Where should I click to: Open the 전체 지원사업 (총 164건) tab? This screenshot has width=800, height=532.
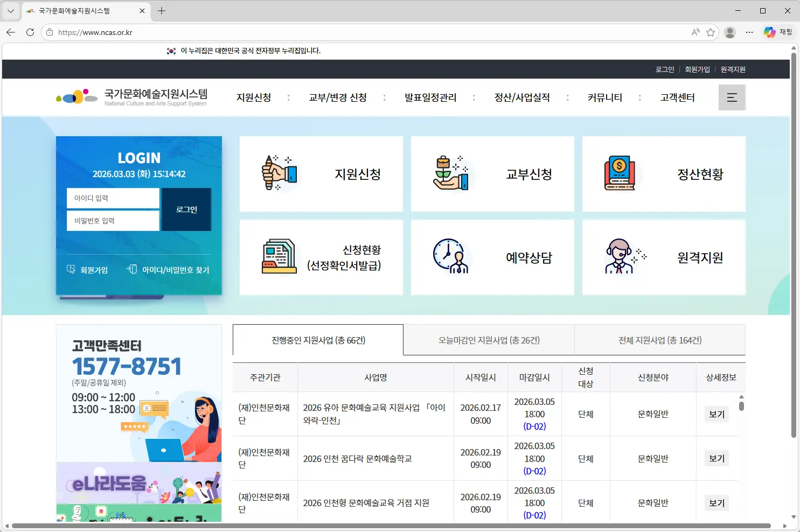[x=660, y=340]
